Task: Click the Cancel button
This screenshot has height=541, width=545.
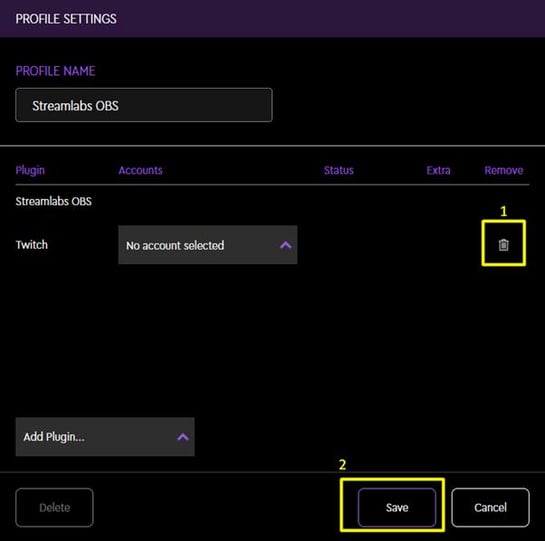Action: point(490,507)
